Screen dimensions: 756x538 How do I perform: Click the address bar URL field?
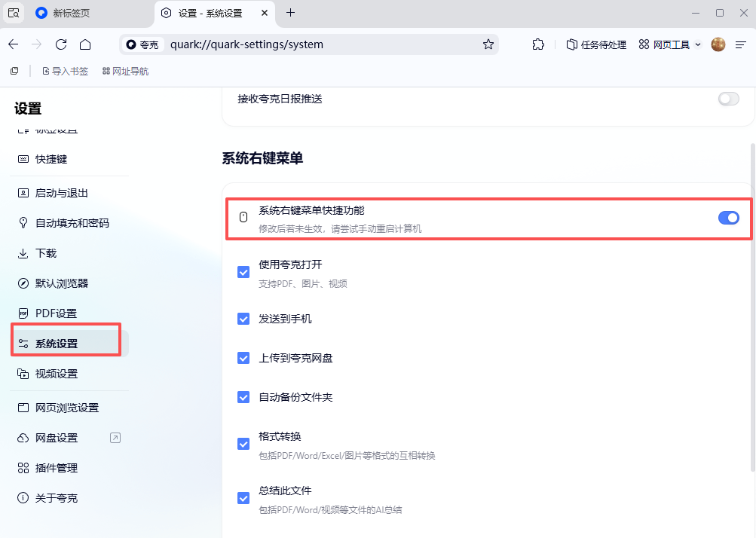pyautogui.click(x=308, y=44)
